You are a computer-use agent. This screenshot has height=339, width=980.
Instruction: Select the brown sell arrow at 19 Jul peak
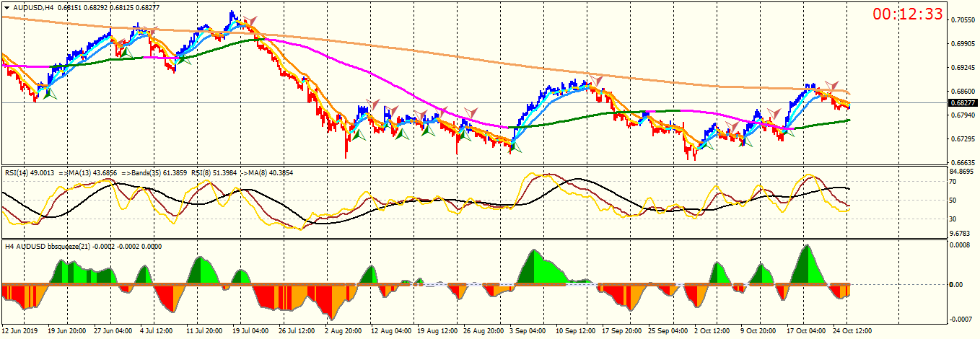pyautogui.click(x=250, y=21)
